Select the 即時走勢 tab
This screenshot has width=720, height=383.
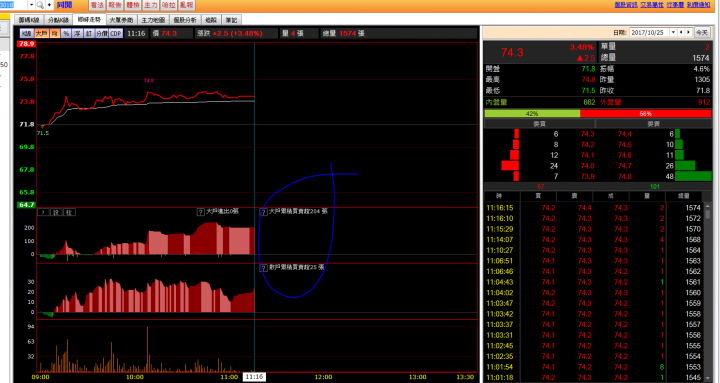click(89, 20)
